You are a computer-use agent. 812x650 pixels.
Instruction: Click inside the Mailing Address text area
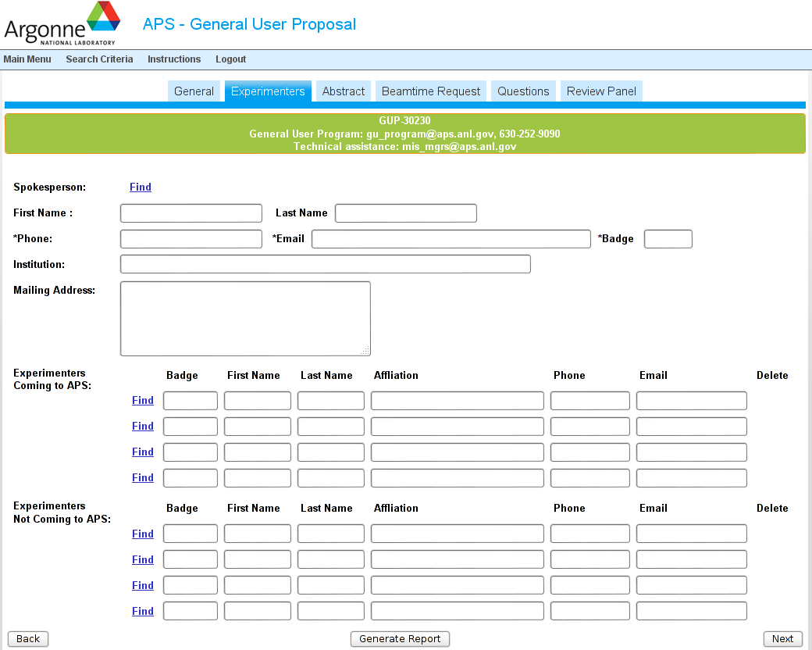point(245,319)
